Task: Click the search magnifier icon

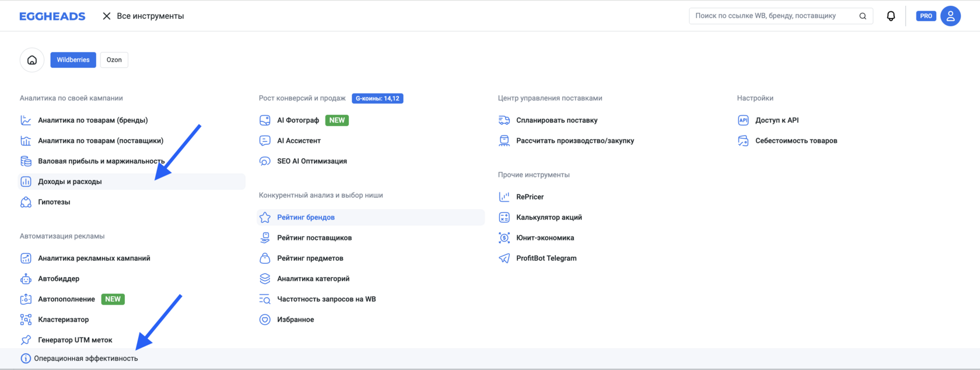Action: [863, 16]
